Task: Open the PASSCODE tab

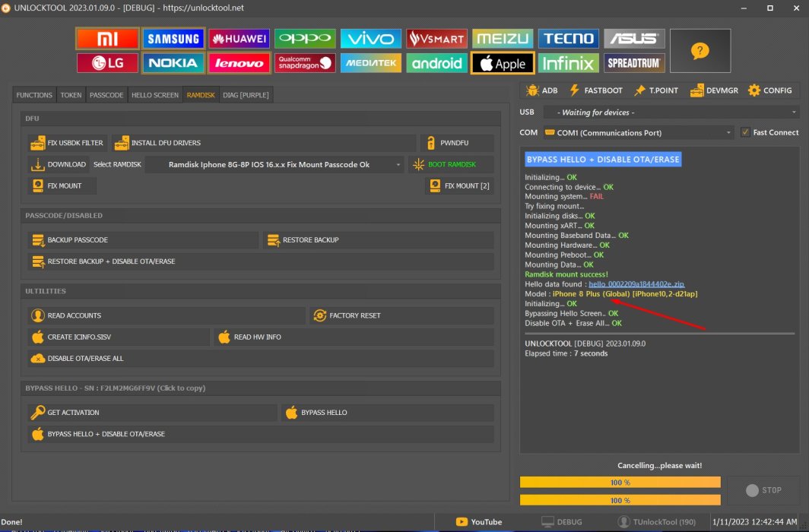Action: coord(106,95)
